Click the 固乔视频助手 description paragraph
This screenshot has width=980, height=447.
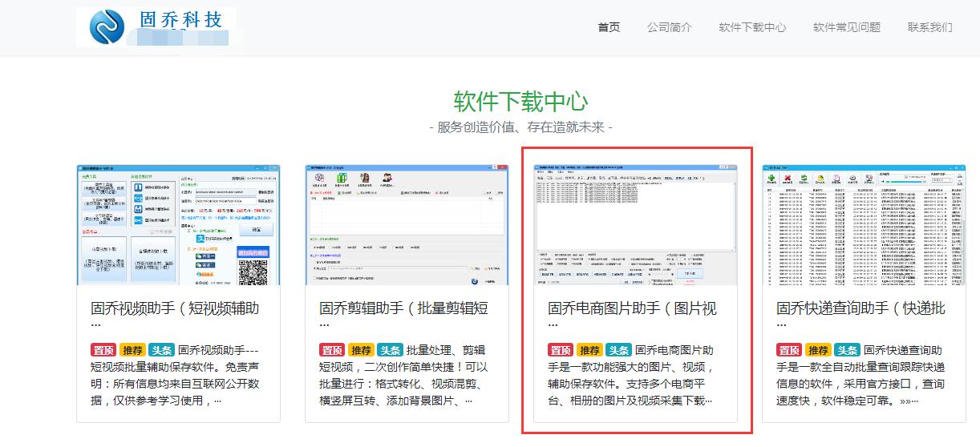[x=176, y=375]
